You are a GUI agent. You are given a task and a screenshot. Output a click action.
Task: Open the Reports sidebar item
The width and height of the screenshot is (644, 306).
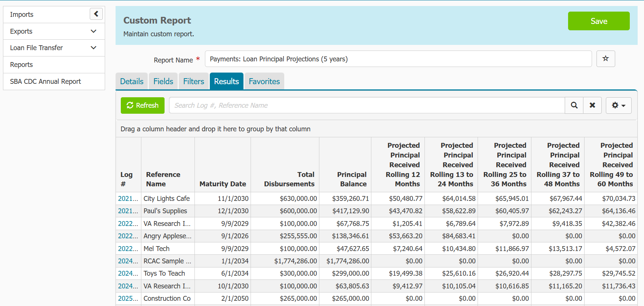54,65
